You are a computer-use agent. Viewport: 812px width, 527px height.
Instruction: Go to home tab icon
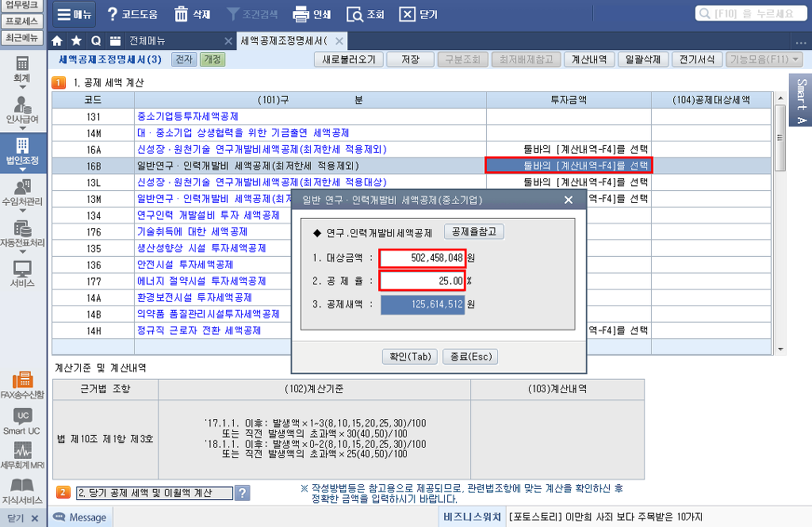tap(57, 41)
